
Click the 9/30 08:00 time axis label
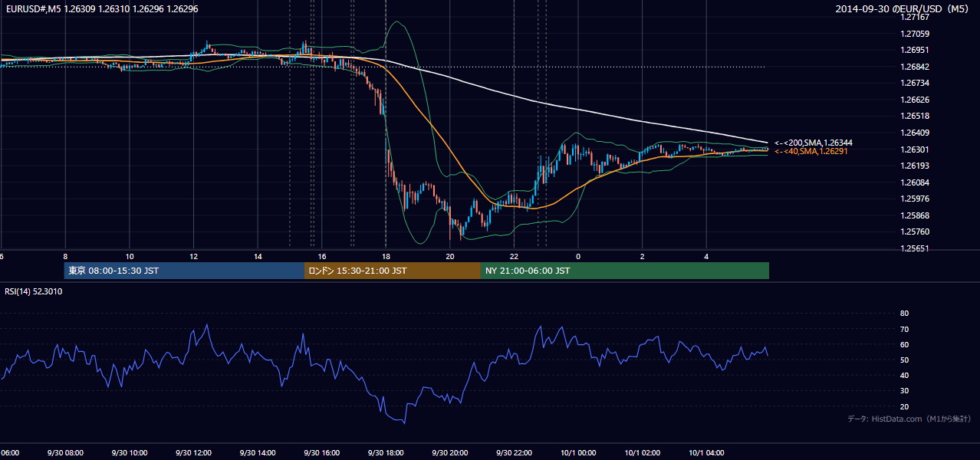point(65,453)
